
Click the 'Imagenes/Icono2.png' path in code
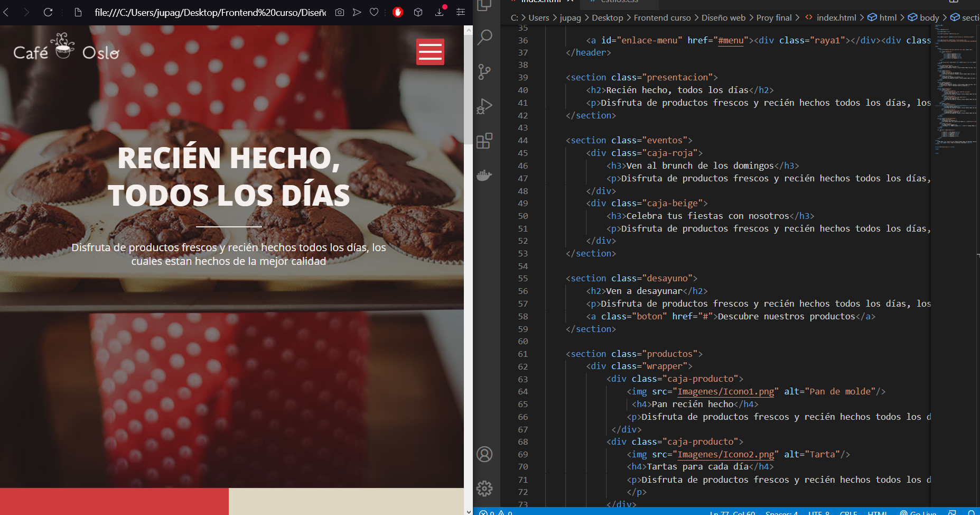pyautogui.click(x=726, y=454)
